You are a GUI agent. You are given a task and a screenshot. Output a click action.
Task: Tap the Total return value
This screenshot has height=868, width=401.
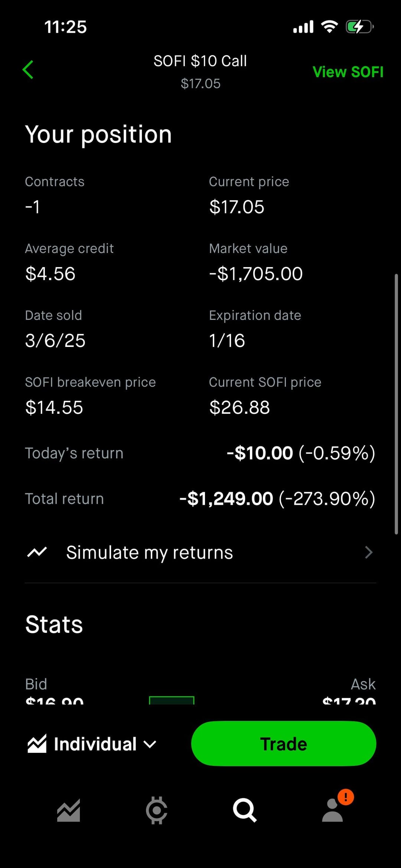click(x=277, y=498)
